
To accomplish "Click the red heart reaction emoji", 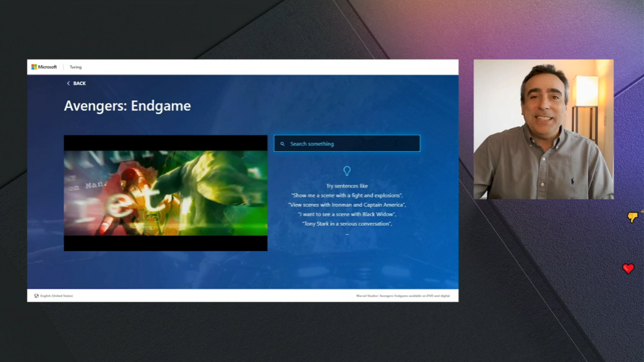I will pos(628,269).
